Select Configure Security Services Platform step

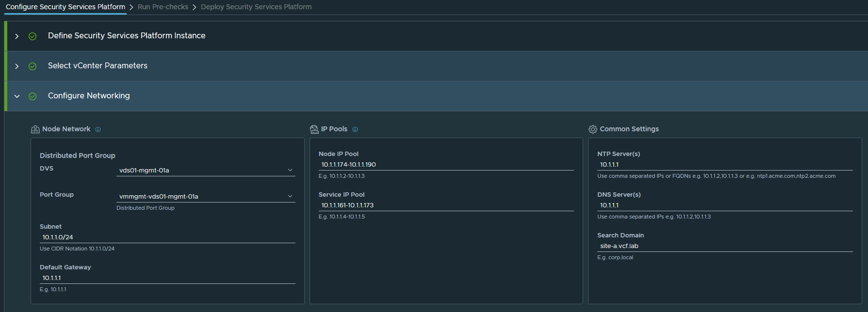(x=66, y=7)
